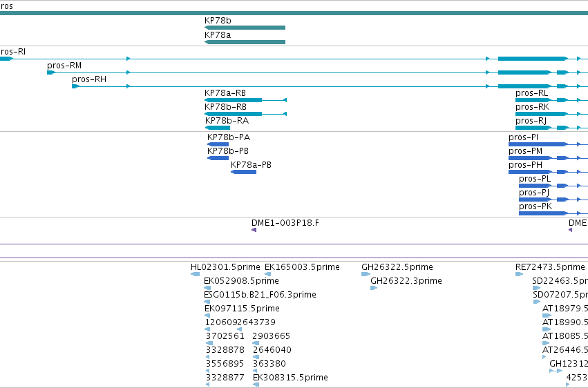
Task: Click the pros-RH transcript label
Action: tap(89, 79)
